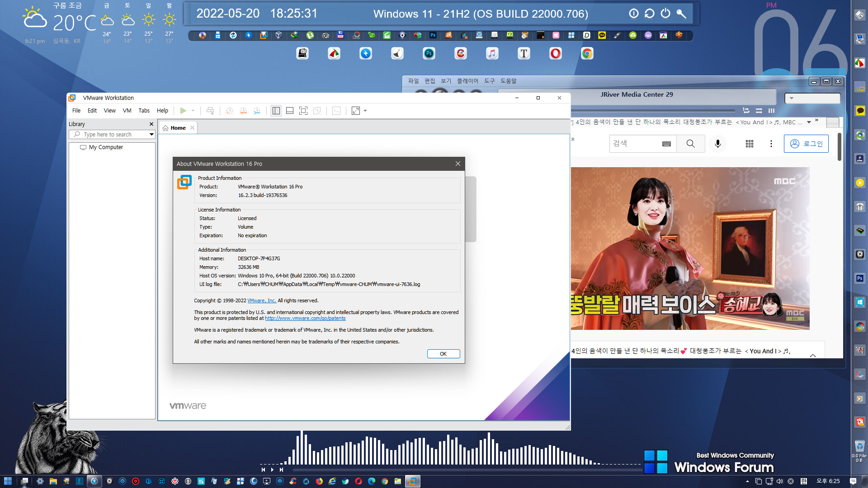Click the Unity mode toolbar icon
Viewport: 868px width, 488px height.
[x=317, y=111]
